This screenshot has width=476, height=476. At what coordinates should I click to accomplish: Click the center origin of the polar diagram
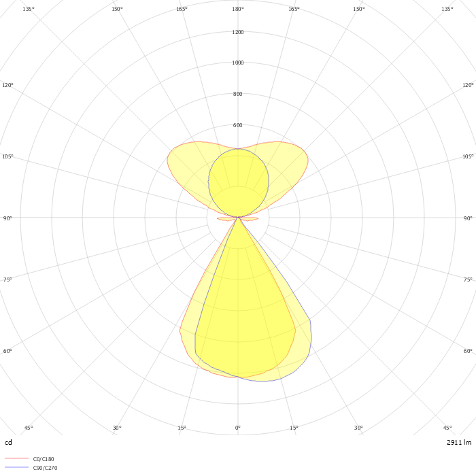point(238,218)
